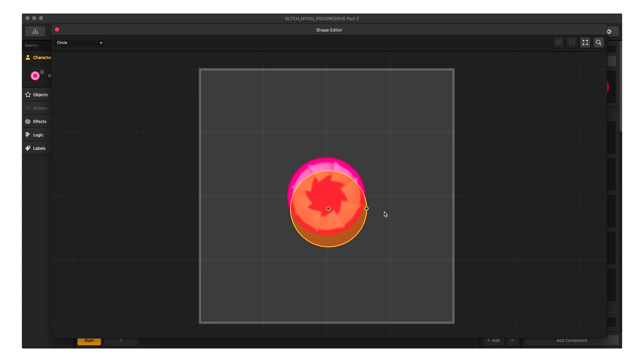This screenshot has width=644, height=362.
Task: Click the Search field in sidebar
Action: [37, 45]
